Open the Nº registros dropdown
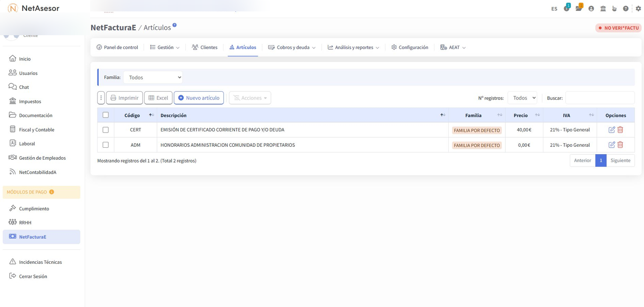The width and height of the screenshot is (644, 307). (522, 98)
